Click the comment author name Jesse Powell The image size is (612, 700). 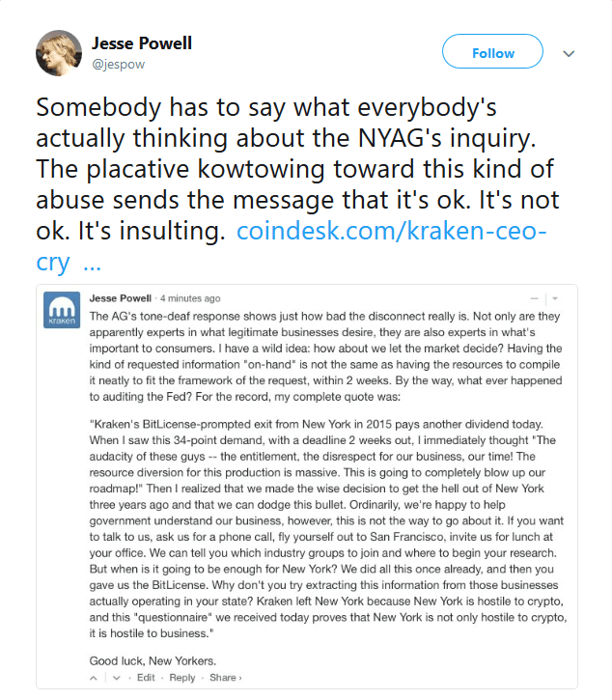coord(121,298)
